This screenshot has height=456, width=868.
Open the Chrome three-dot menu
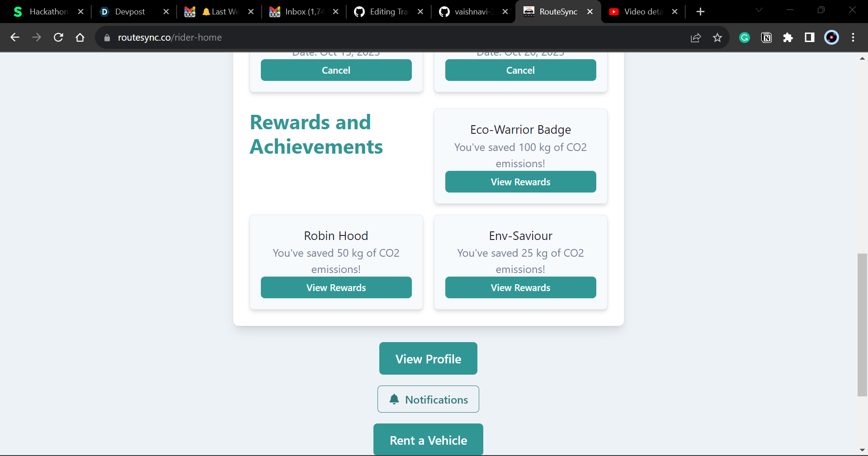(x=853, y=38)
